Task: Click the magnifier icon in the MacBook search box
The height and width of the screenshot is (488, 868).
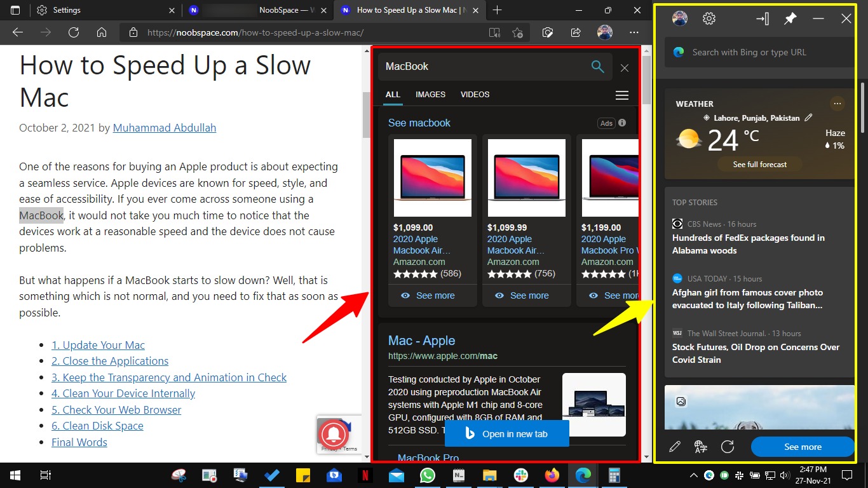Action: pyautogui.click(x=597, y=66)
